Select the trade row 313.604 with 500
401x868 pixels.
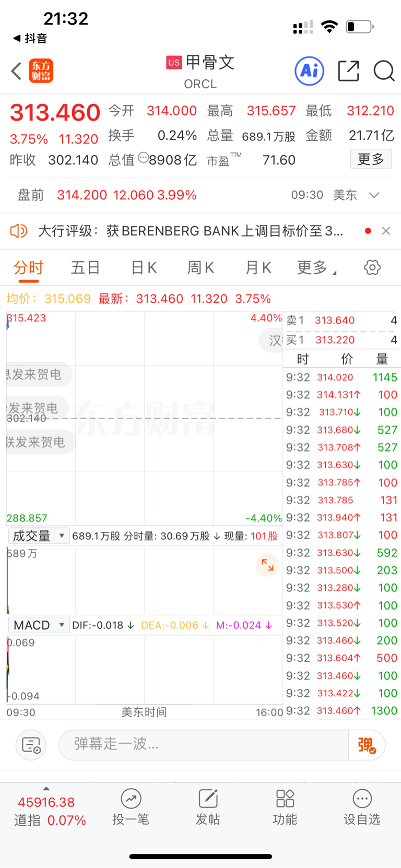342,658
